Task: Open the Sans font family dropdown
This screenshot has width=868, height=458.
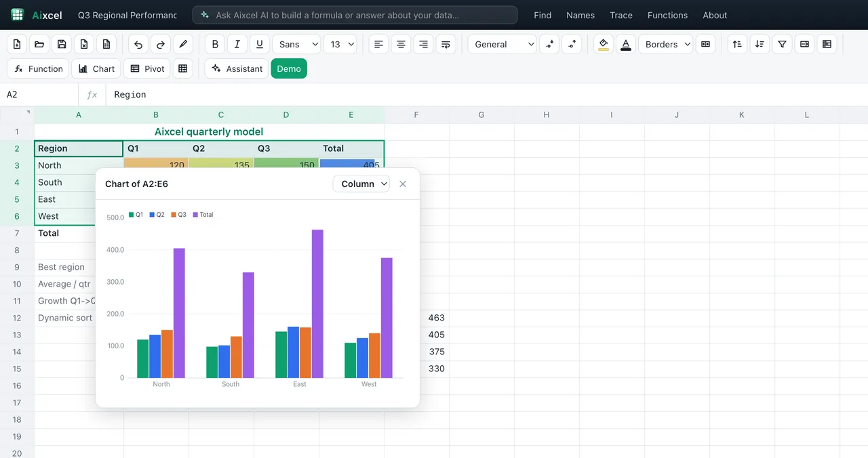Action: [x=297, y=44]
